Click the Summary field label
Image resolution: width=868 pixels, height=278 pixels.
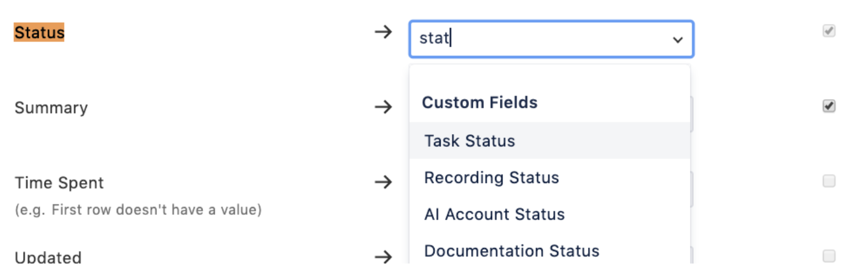51,108
